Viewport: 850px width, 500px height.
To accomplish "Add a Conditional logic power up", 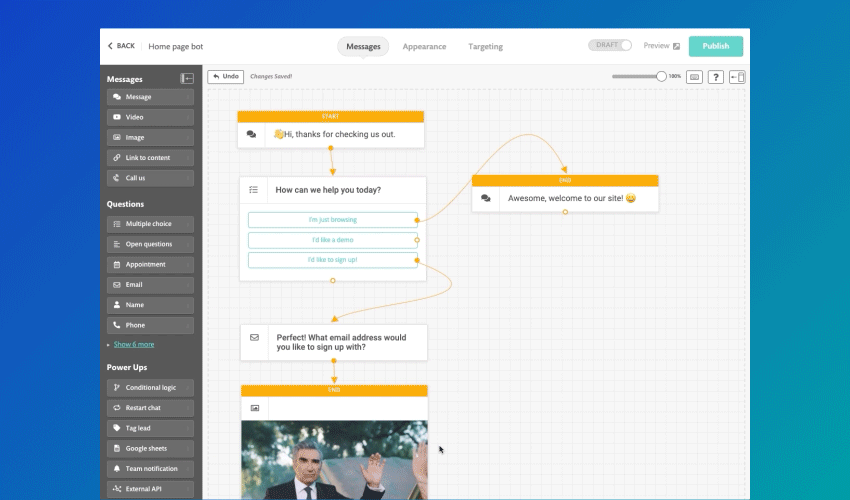I will coord(150,387).
